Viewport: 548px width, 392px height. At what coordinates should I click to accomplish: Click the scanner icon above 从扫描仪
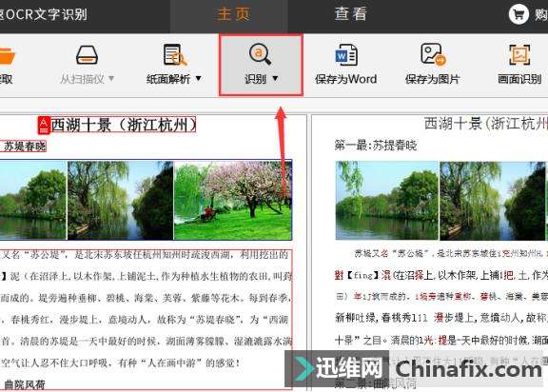87,55
